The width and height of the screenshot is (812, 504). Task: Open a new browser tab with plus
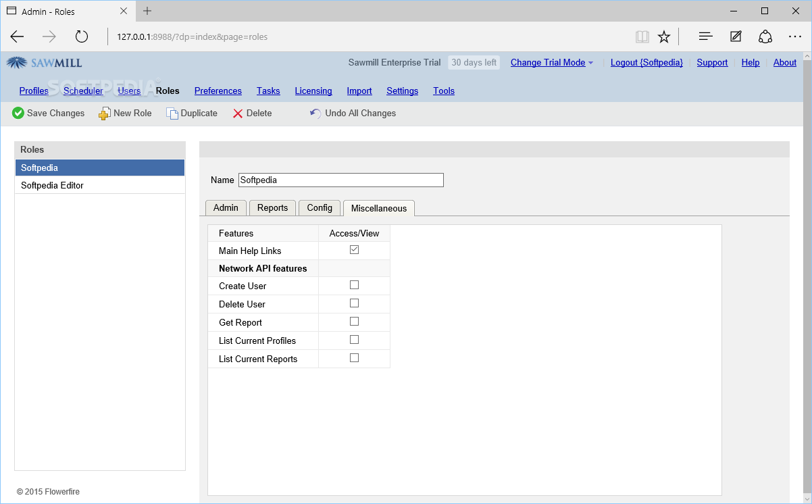coord(147,11)
